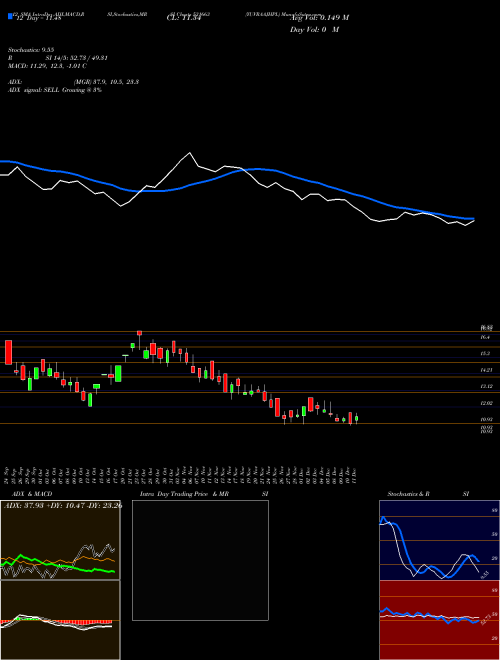Click the ADX line chart thumbnail
Screen dimensions: 500x660
tap(60, 540)
